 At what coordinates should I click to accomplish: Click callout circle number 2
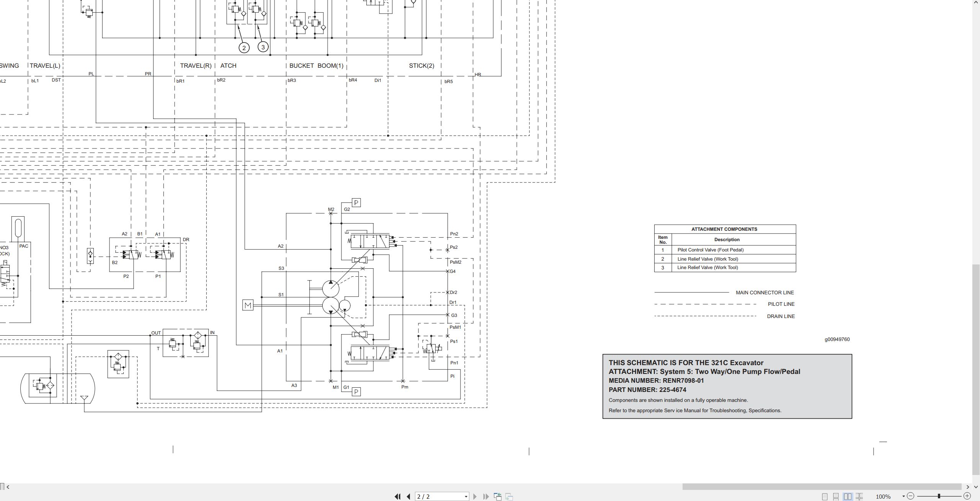click(244, 48)
